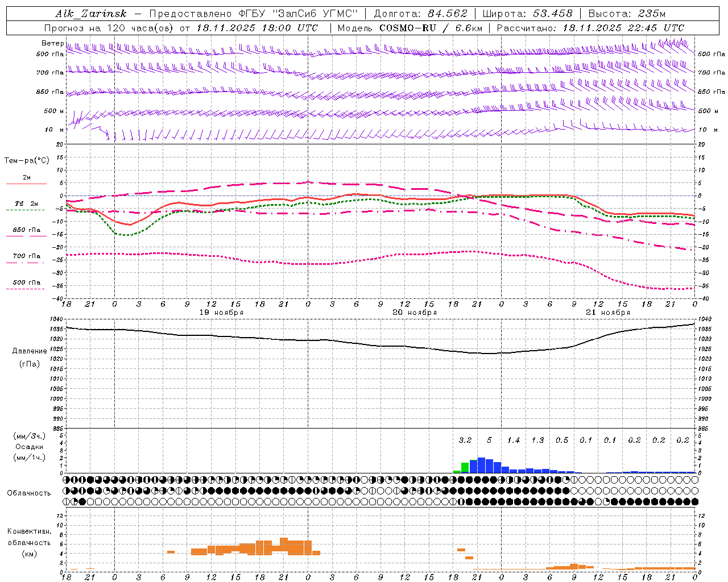Click 'Рассчитано: 18.11.2025 22:45 UTC' text

click(x=590, y=28)
